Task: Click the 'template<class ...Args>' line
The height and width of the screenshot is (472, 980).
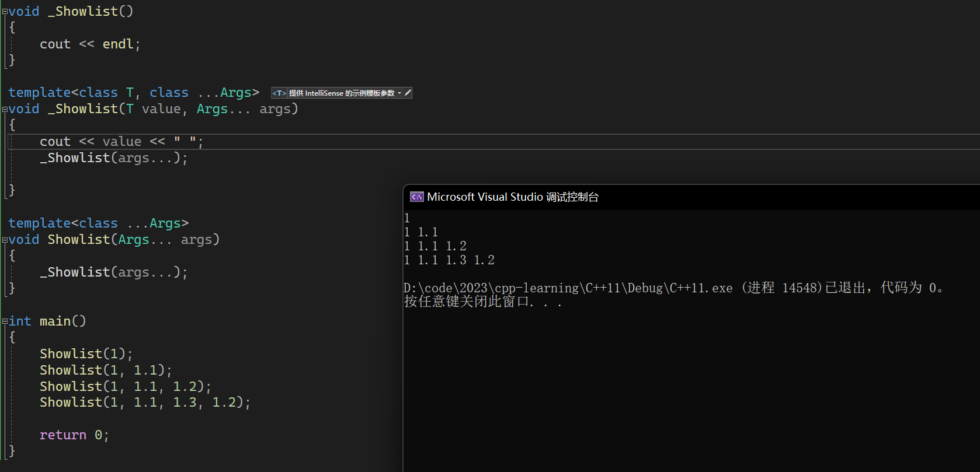Action: point(98,223)
